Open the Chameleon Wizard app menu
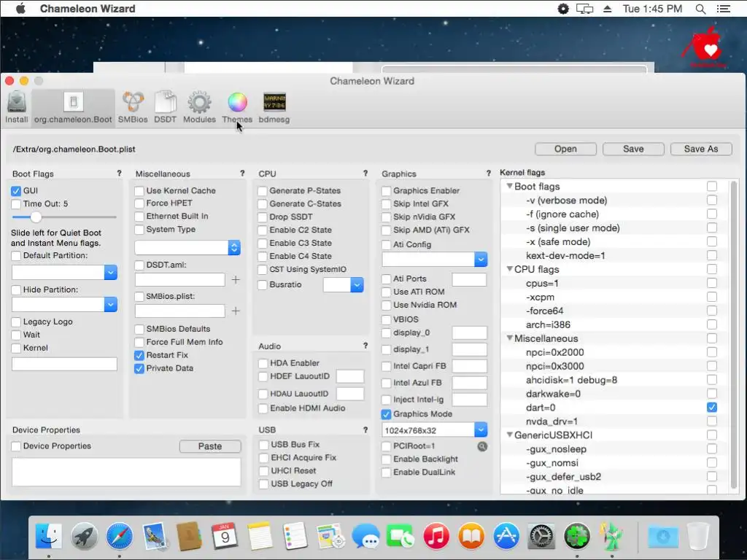Viewport: 747px width, 560px height. point(88,9)
